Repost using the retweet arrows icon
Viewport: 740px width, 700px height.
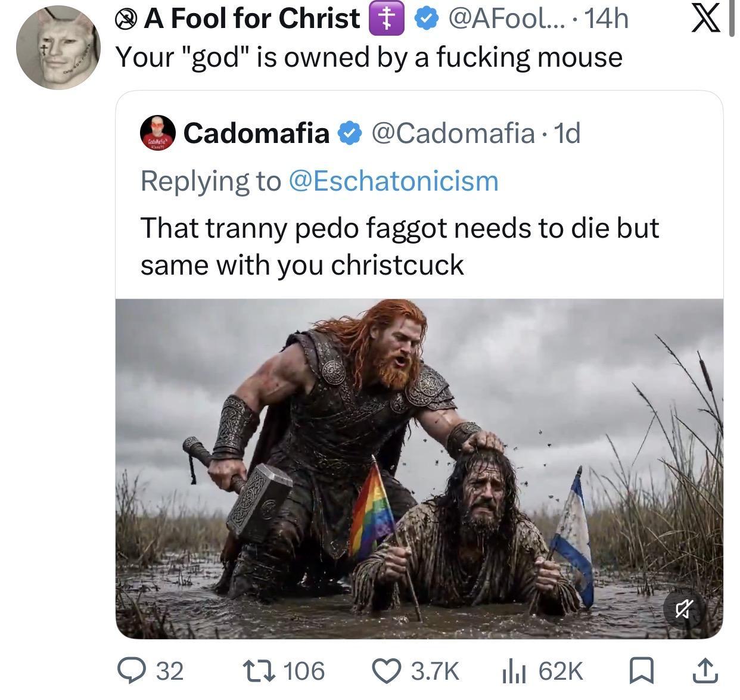[x=262, y=670]
